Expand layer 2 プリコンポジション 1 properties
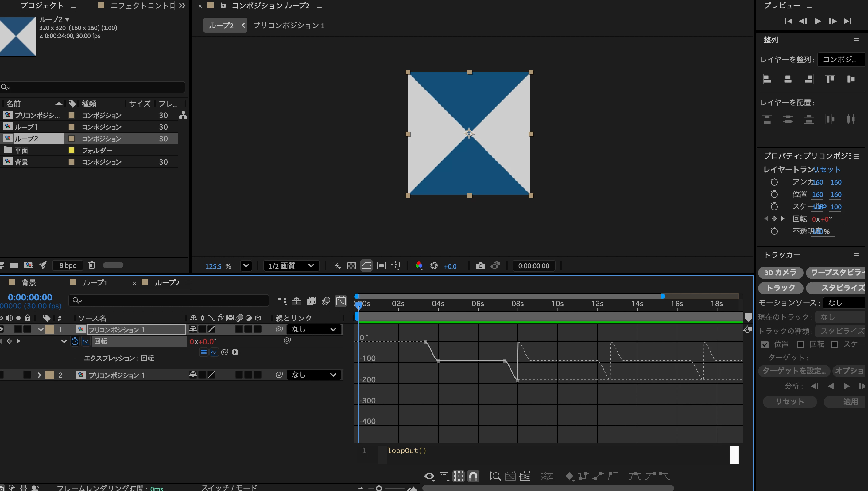The height and width of the screenshot is (491, 868). 39,375
